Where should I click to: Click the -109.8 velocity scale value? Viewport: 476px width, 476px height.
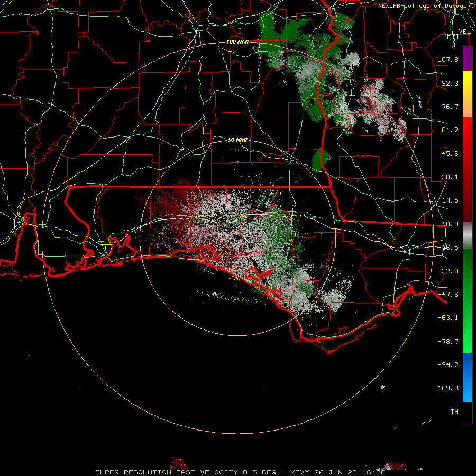pyautogui.click(x=446, y=388)
